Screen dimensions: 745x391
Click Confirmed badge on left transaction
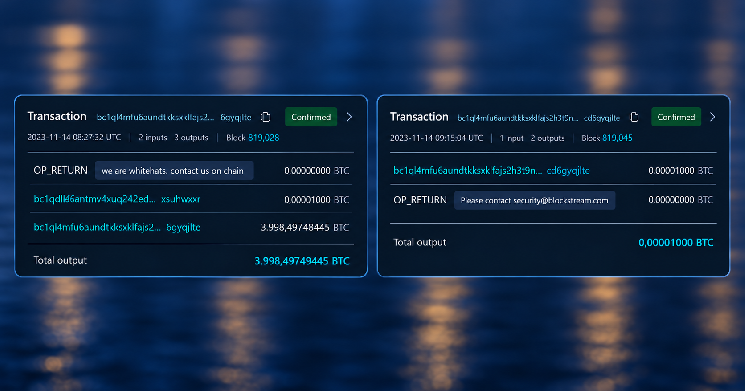(x=311, y=117)
